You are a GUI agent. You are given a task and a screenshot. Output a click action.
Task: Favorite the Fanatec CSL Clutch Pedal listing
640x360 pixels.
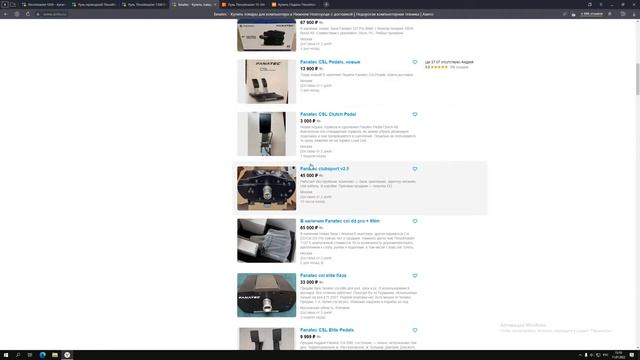pos(415,114)
